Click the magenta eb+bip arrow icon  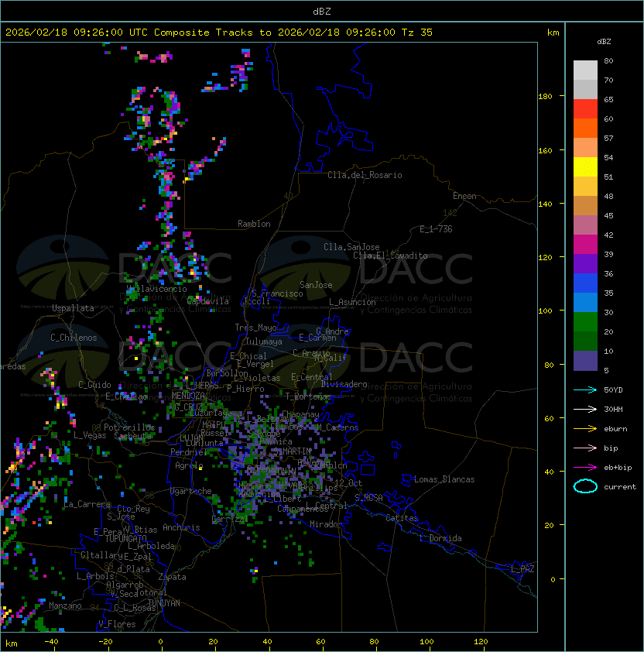(x=585, y=468)
